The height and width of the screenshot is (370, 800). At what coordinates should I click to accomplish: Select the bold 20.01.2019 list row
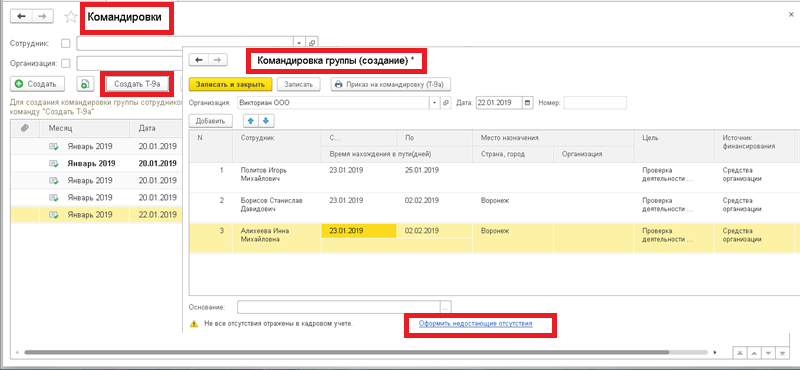pos(96,164)
